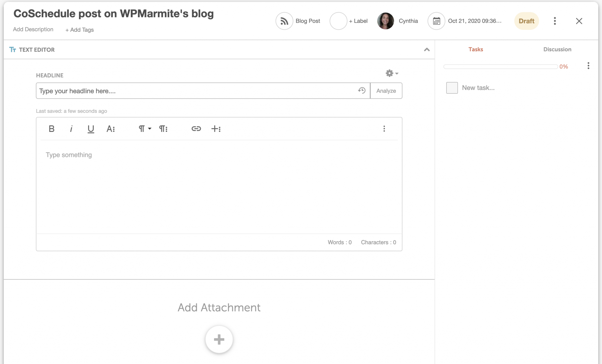The height and width of the screenshot is (364, 602).
Task: Click + Add Tags
Action: pyautogui.click(x=79, y=30)
